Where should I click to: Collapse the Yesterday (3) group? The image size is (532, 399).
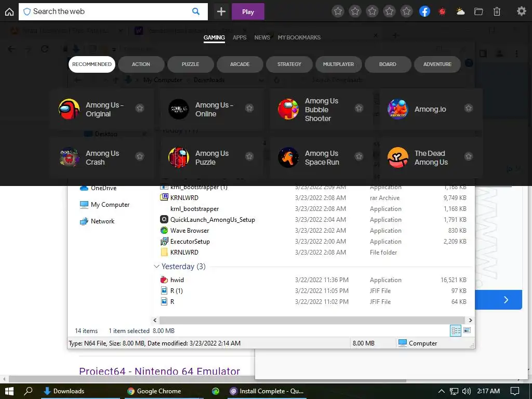(x=156, y=267)
